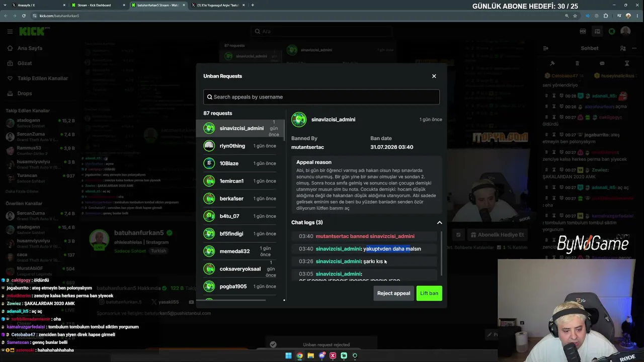Select the berka1ser unban request
The image size is (644, 362).
click(240, 199)
